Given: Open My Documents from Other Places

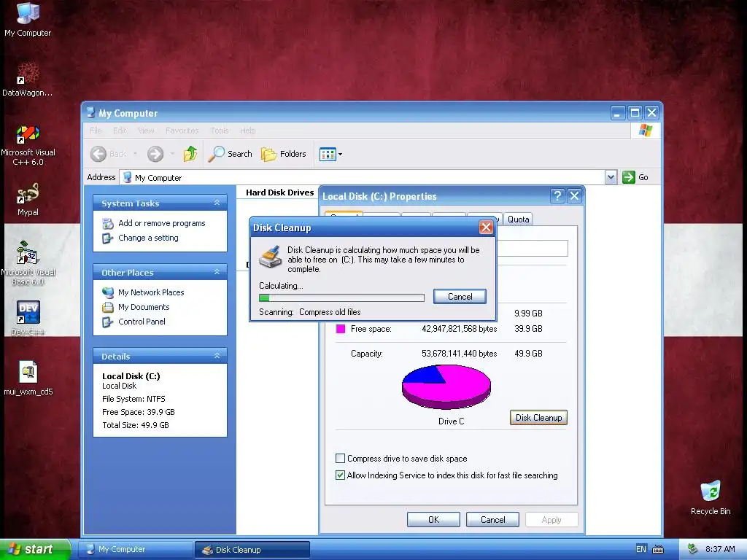Looking at the screenshot, I should 144,307.
